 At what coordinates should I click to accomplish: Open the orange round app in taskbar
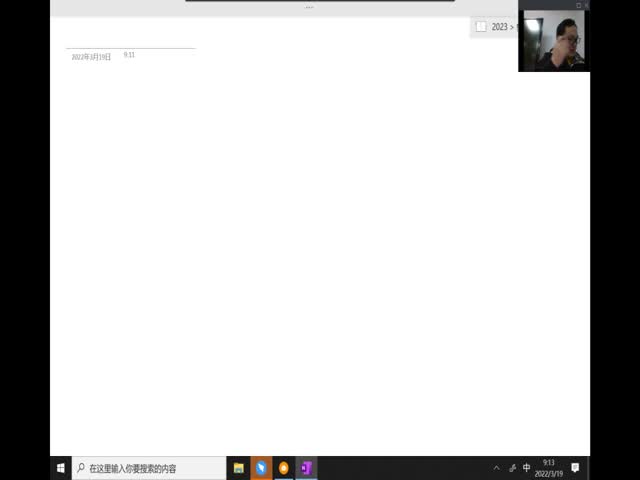284,468
